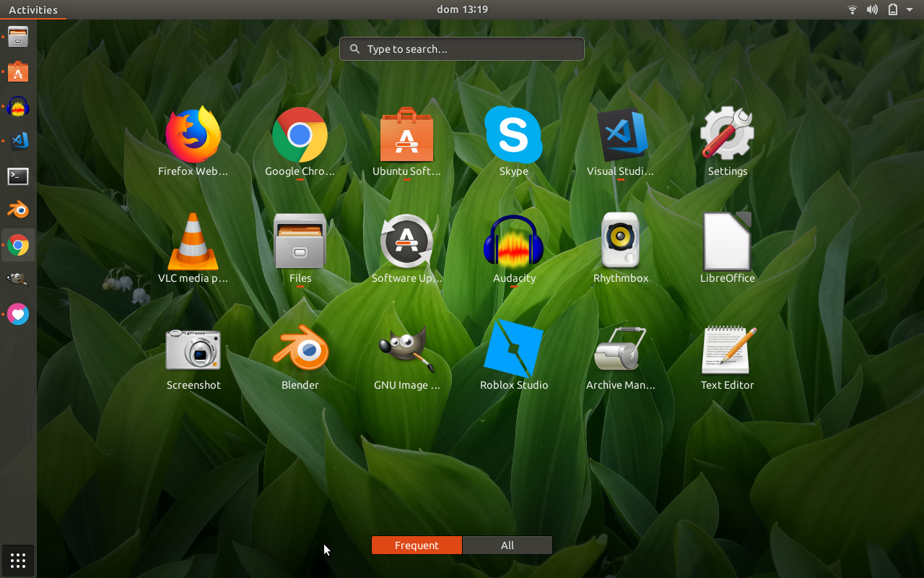Screen dimensions: 924x578
Task: Switch to the All apps tab
Action: click(507, 545)
